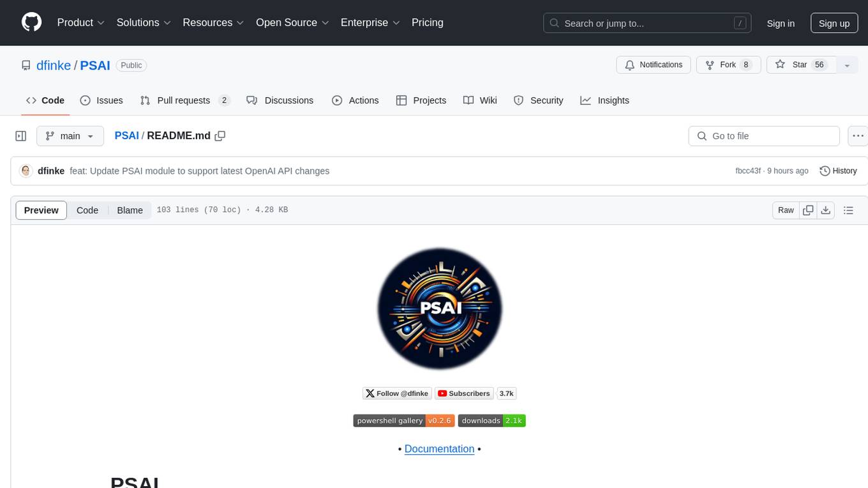This screenshot has width=868, height=488.
Task: Go to the Insights tab
Action: point(604,100)
